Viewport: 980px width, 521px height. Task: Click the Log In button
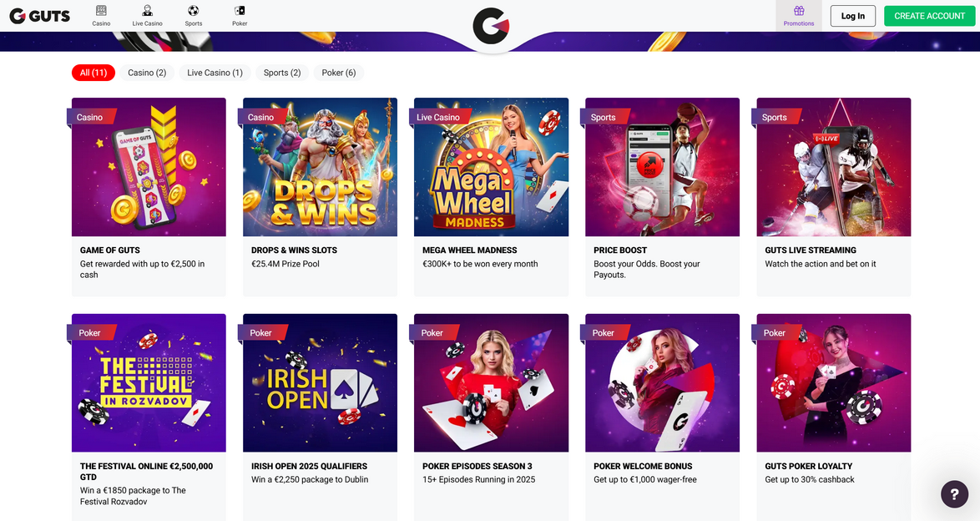pyautogui.click(x=853, y=16)
